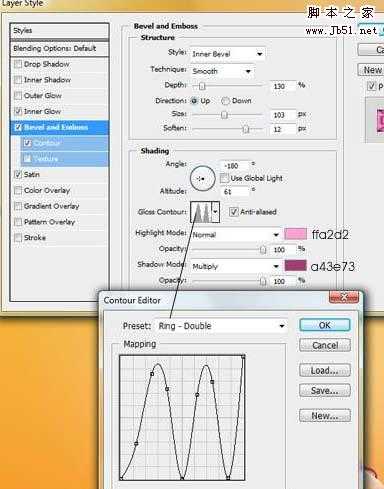Viewport: 384px width, 489px height.
Task: Toggle the Texture sub-option checkbox
Action: point(28,159)
